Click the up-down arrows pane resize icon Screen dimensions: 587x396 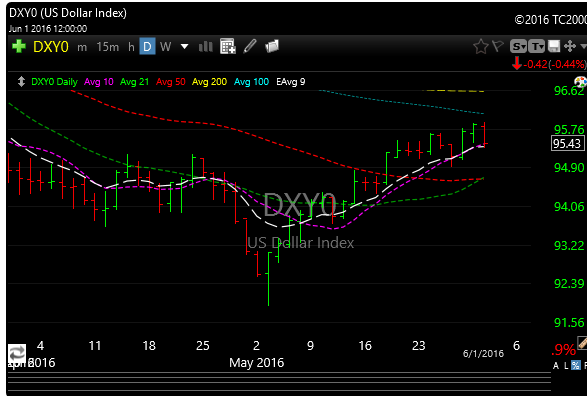21,82
